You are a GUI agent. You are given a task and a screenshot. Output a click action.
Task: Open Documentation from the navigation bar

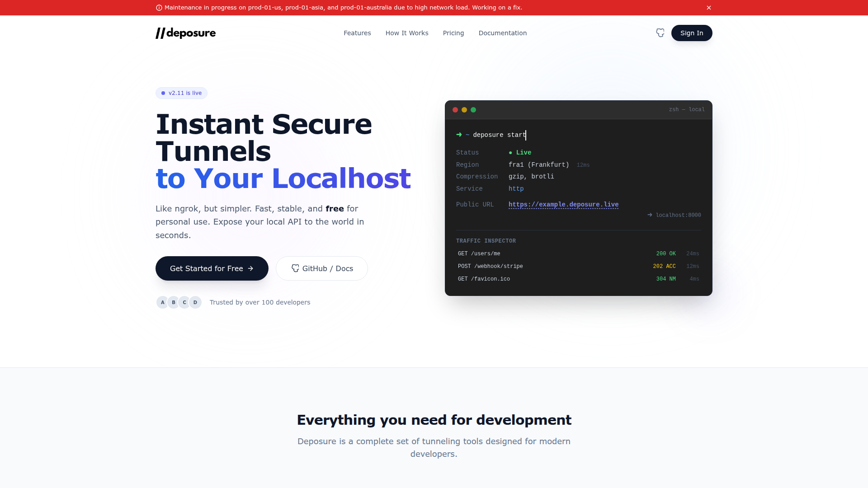503,33
